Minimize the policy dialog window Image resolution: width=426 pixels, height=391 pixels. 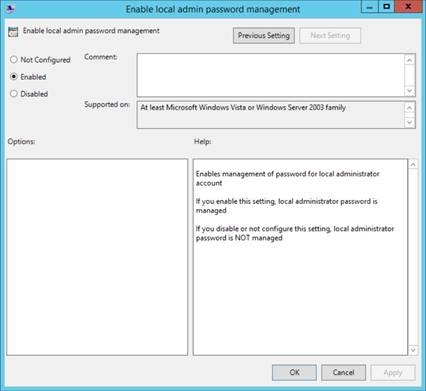(369, 7)
